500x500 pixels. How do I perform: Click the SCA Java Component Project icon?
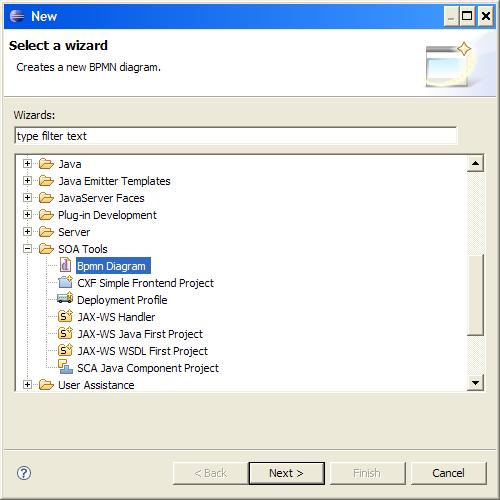click(x=65, y=367)
